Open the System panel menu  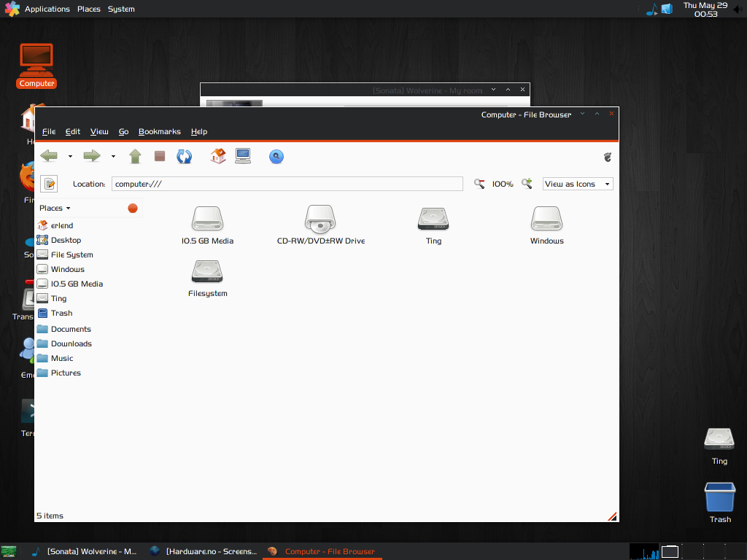pyautogui.click(x=122, y=9)
